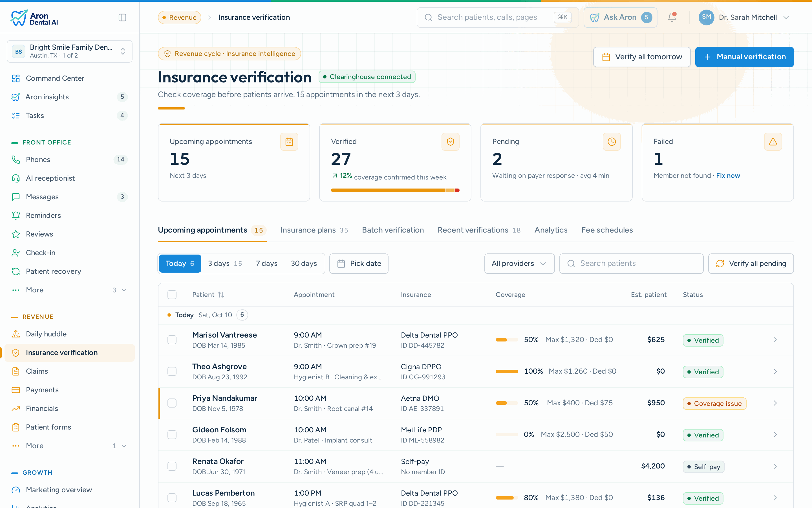Expand Marisol Vantreese row details chevron
The height and width of the screenshot is (508, 812).
click(775, 340)
